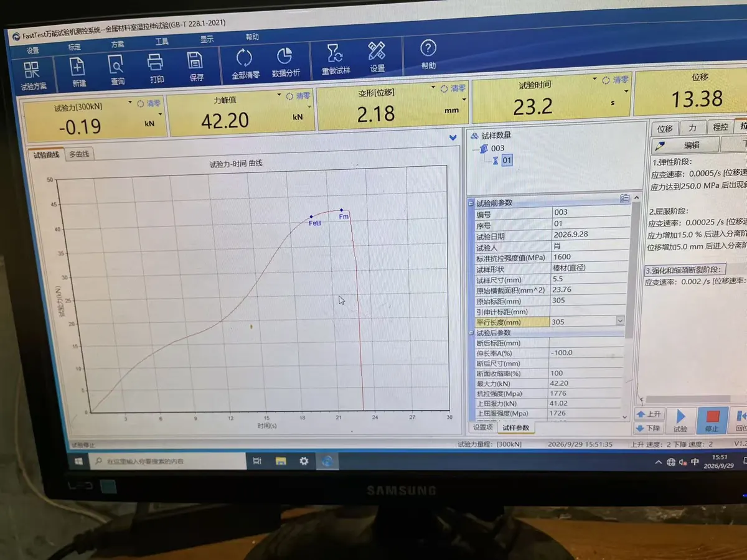Open the 试验方案 test scheme icon
Screen dimensions: 747x560
pos(34,74)
